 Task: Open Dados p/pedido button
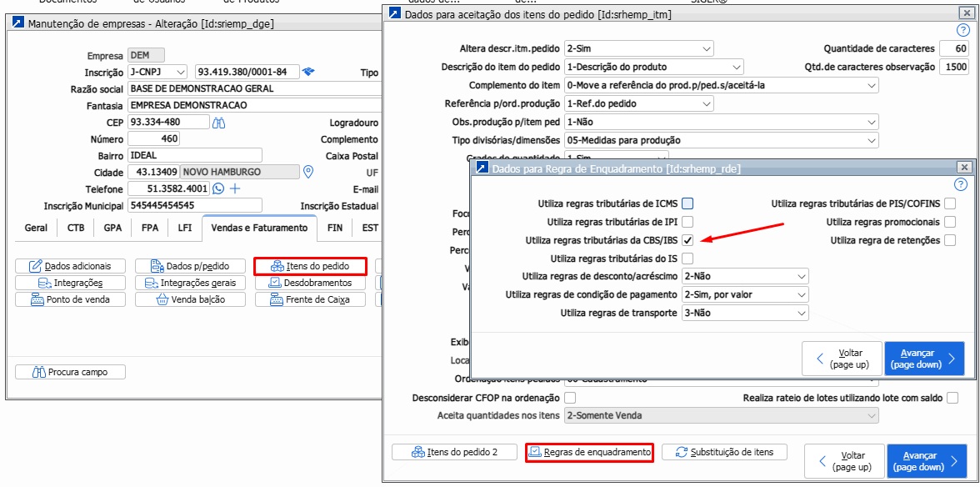pyautogui.click(x=192, y=266)
